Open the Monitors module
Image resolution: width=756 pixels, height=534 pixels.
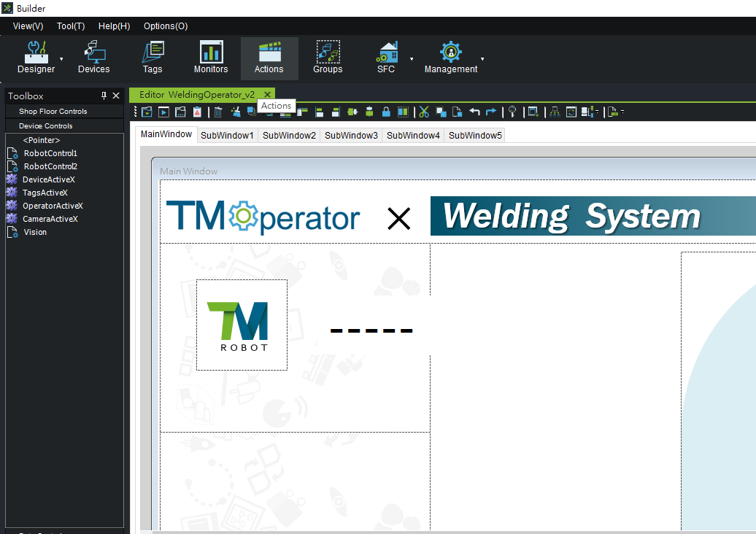pos(211,58)
